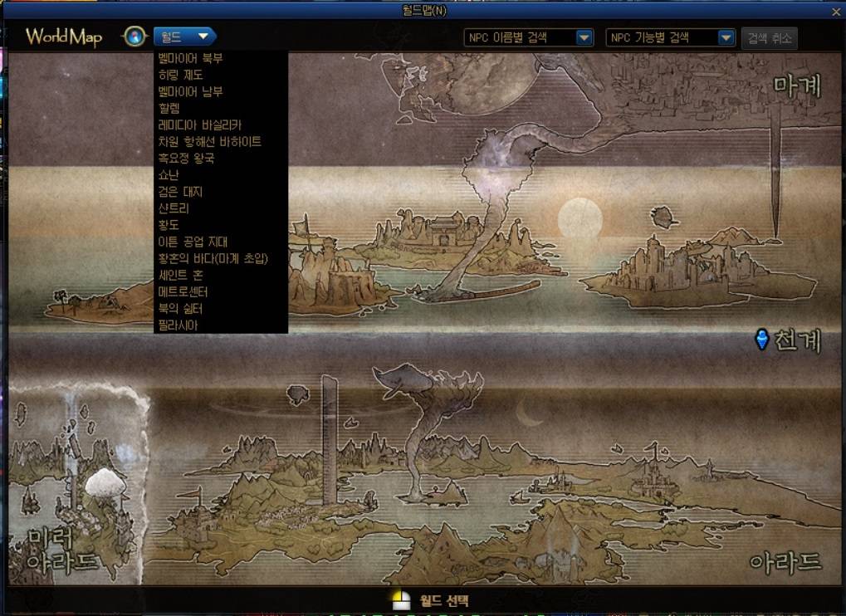Pick 차원 항해선 바하이트 from the list
Screen dimensions: 846x616
[210, 142]
